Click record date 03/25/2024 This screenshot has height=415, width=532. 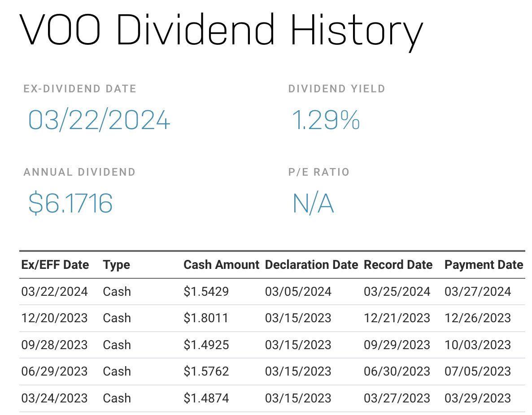click(397, 292)
